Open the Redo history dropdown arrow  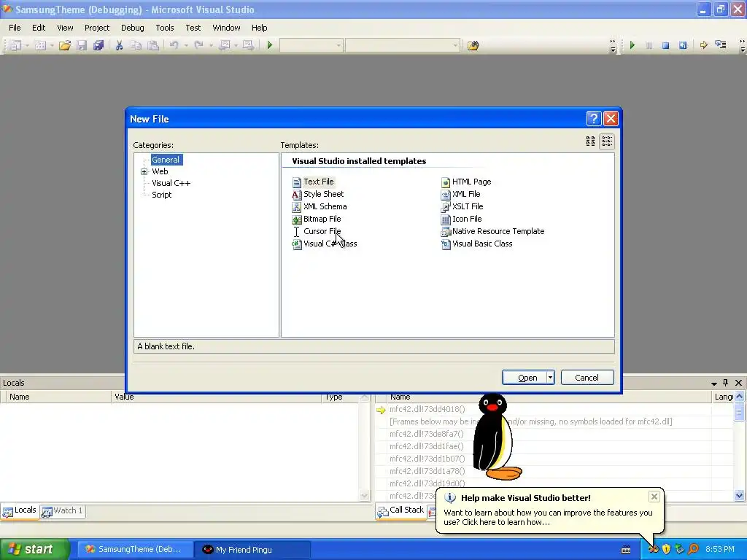click(211, 45)
